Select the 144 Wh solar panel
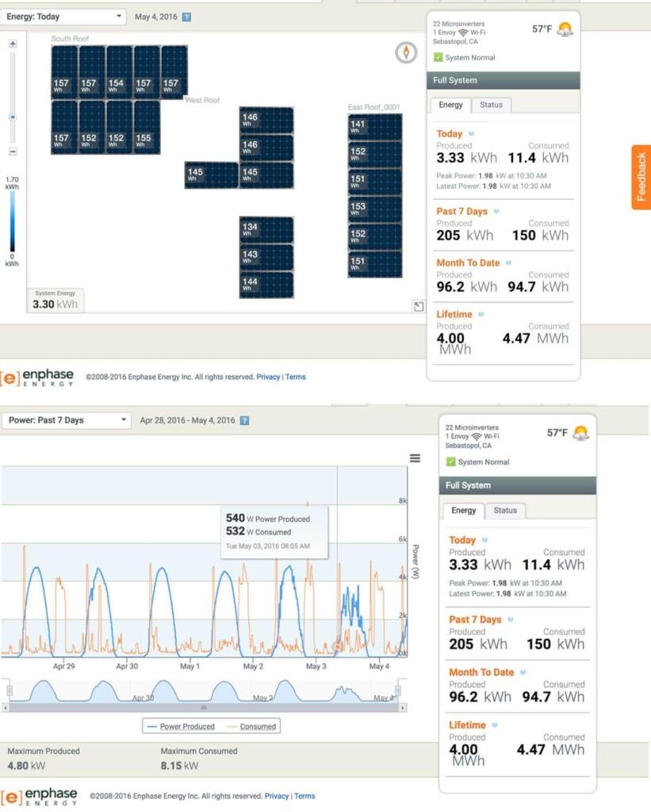The width and height of the screenshot is (651, 812). click(x=266, y=285)
